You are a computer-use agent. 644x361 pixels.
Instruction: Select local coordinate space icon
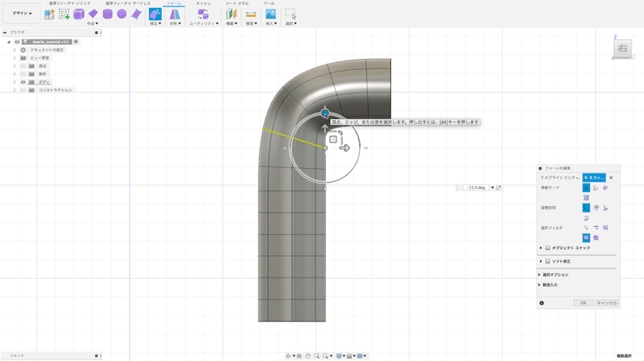pos(605,208)
